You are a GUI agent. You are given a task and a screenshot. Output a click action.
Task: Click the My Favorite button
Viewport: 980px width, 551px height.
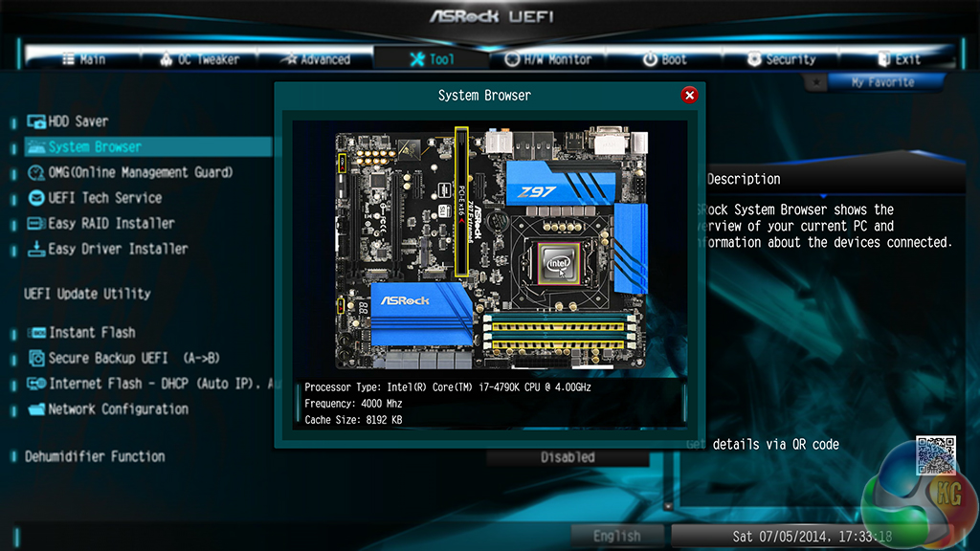point(882,82)
